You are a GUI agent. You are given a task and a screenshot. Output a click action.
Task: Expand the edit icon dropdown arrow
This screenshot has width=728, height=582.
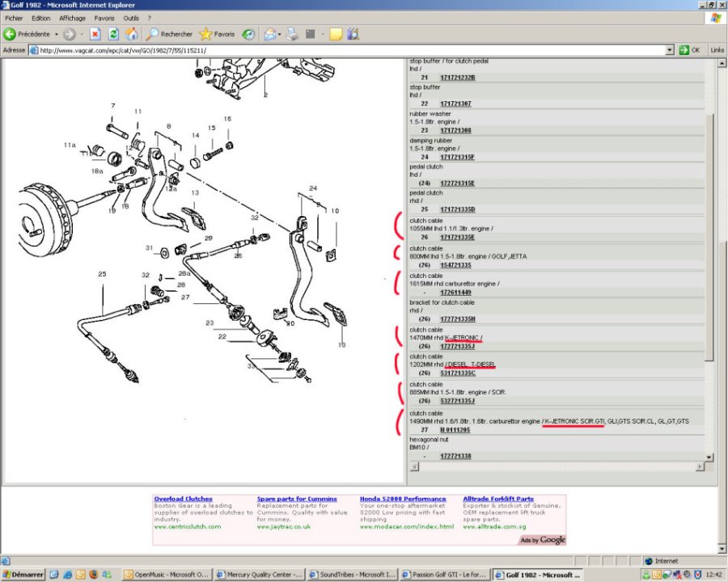coord(323,34)
